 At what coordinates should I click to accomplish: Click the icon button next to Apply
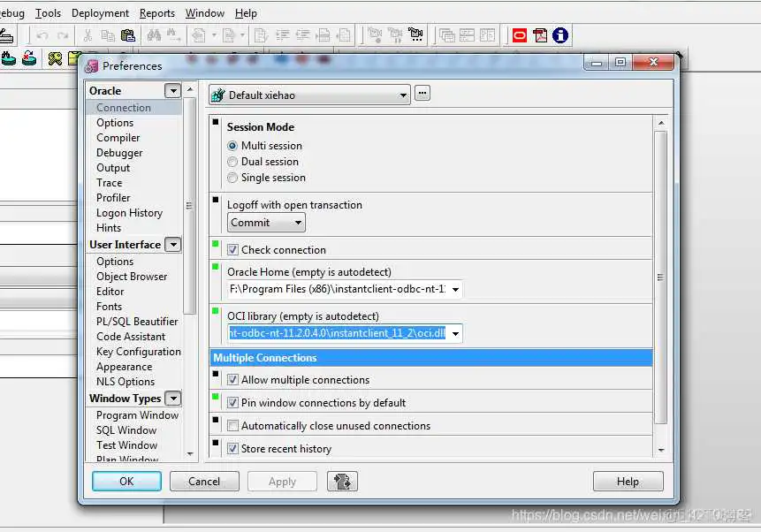coord(342,482)
